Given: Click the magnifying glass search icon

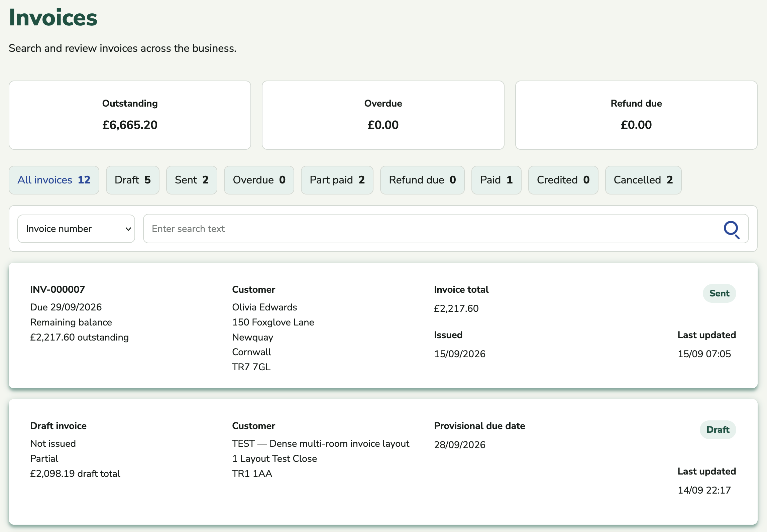Looking at the screenshot, I should pos(732,229).
